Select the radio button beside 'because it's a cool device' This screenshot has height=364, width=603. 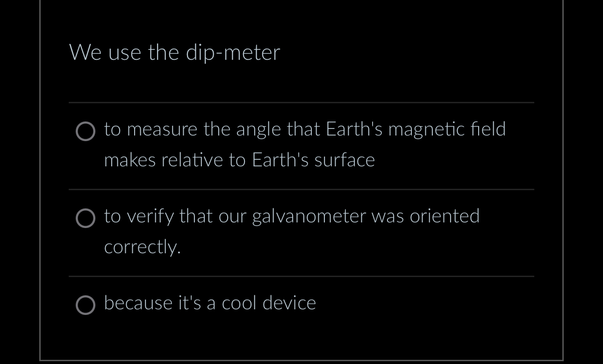pyautogui.click(x=86, y=305)
